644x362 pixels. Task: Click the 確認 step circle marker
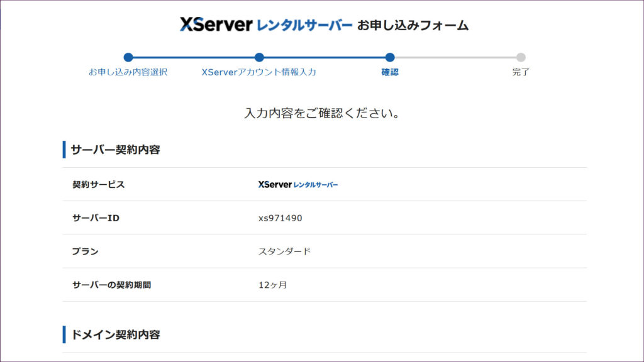pos(390,57)
